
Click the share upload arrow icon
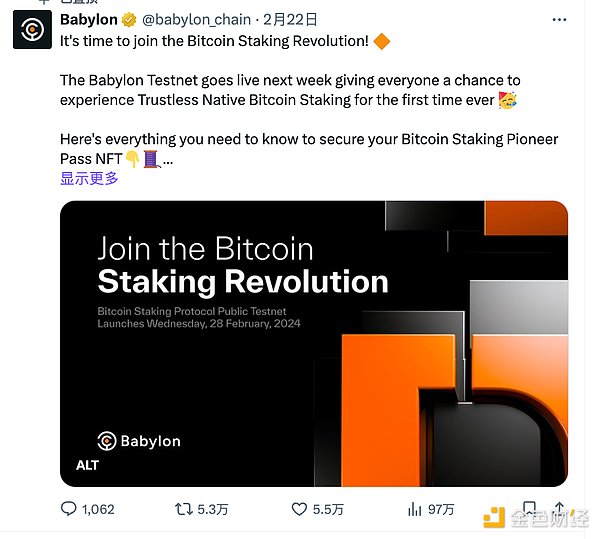[x=560, y=508]
